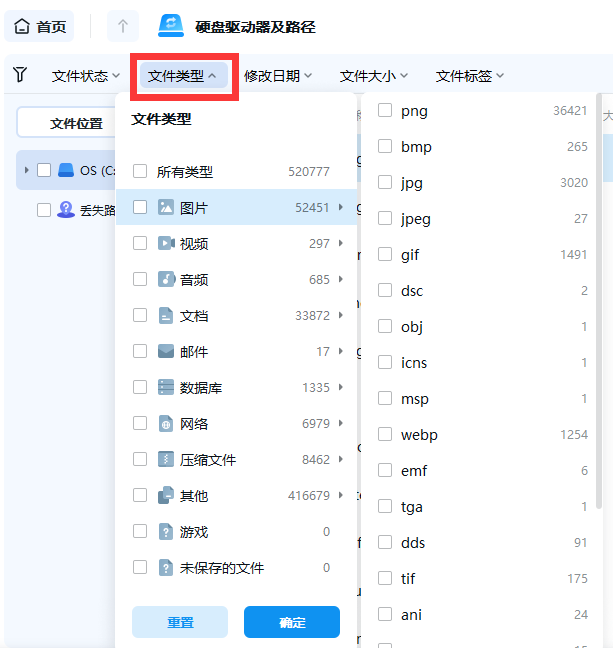Click the 'emf' extension label
The height and width of the screenshot is (648, 613).
point(414,470)
